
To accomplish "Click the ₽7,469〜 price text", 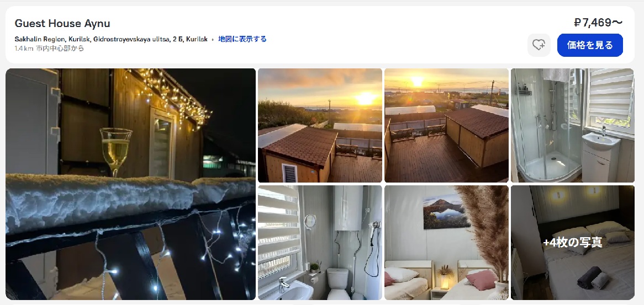I will tap(598, 23).
